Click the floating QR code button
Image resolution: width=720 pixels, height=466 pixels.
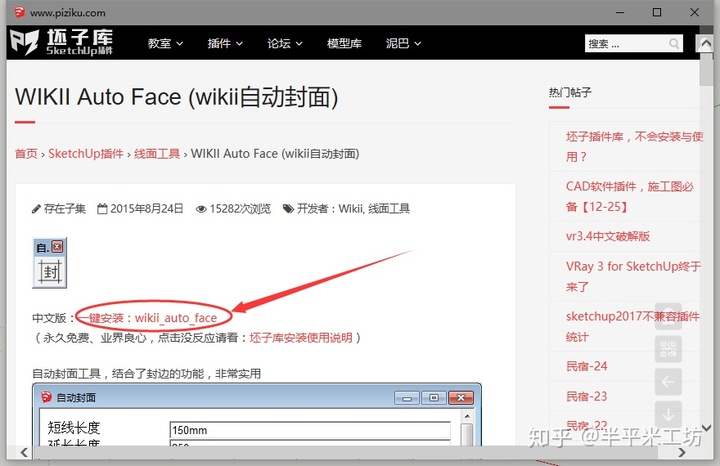(668, 349)
